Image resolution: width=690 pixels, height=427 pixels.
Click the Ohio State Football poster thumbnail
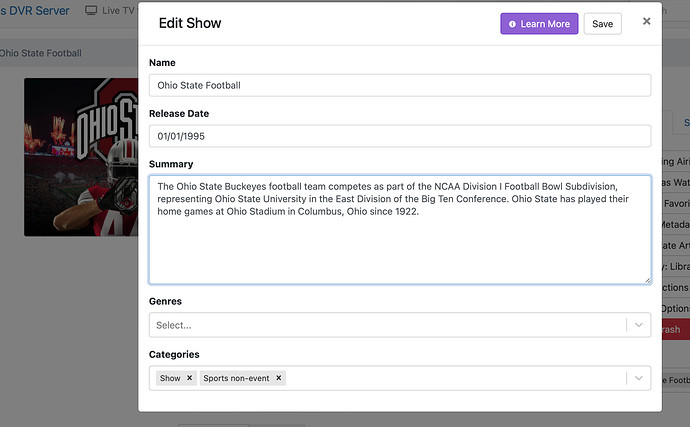(x=80, y=158)
